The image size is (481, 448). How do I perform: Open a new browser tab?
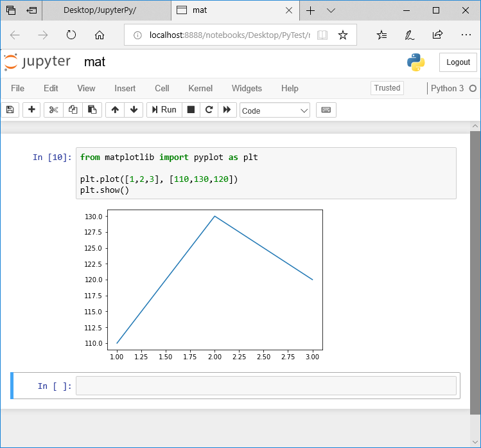[x=310, y=10]
